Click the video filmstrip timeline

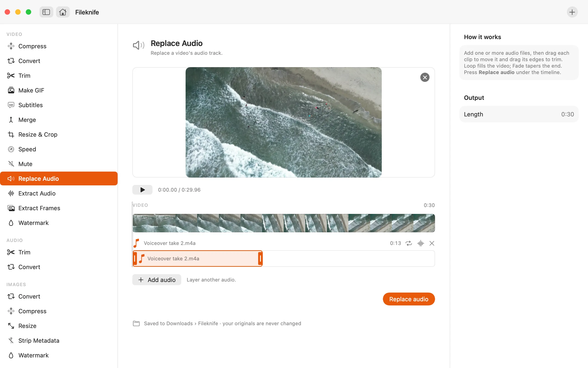click(284, 223)
